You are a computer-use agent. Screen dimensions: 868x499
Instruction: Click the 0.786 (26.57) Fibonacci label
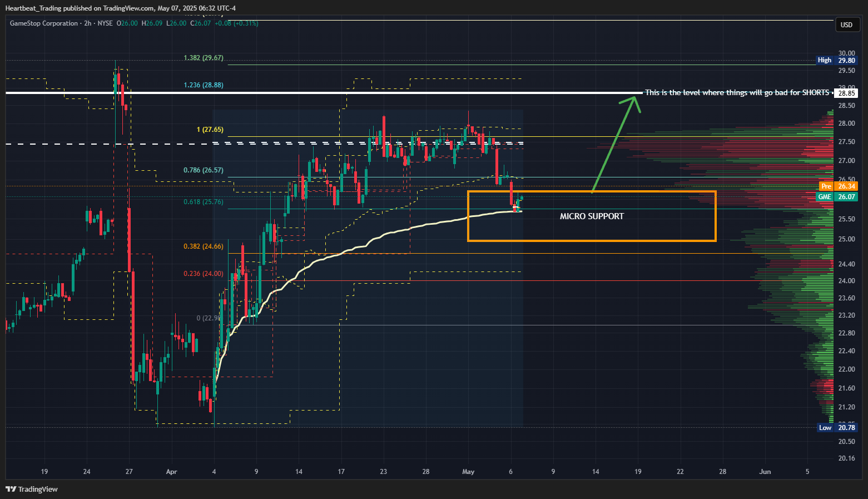(x=204, y=170)
